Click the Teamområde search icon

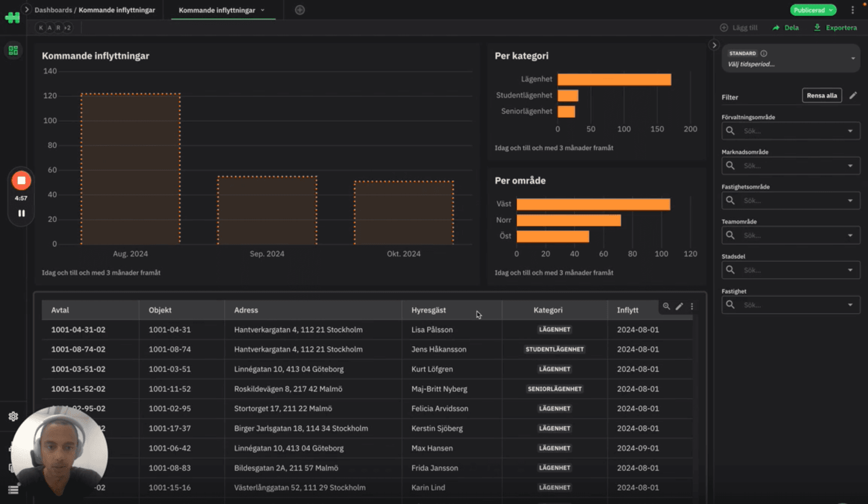click(x=730, y=235)
